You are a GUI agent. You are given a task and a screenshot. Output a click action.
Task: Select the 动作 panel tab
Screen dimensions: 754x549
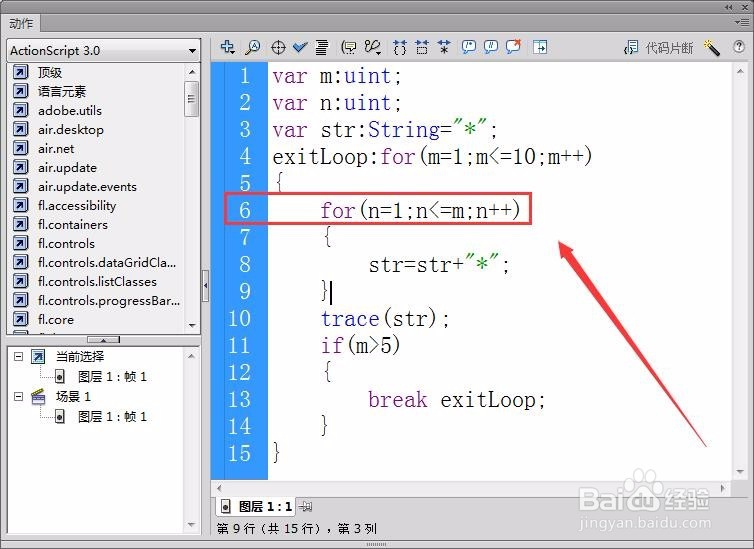(21, 23)
